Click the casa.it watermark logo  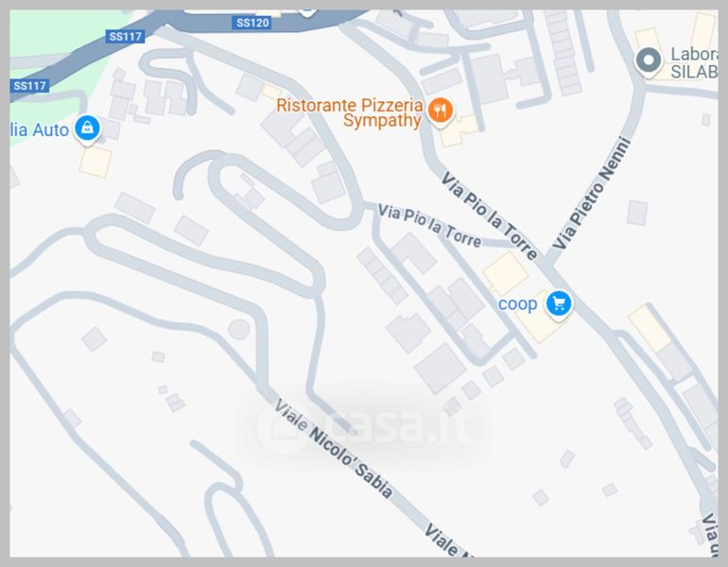(364, 424)
